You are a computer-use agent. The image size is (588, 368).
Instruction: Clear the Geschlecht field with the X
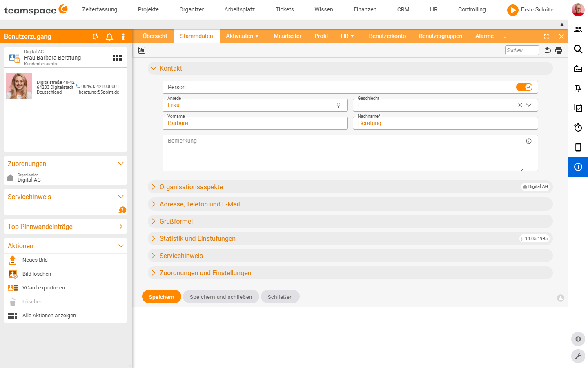520,105
